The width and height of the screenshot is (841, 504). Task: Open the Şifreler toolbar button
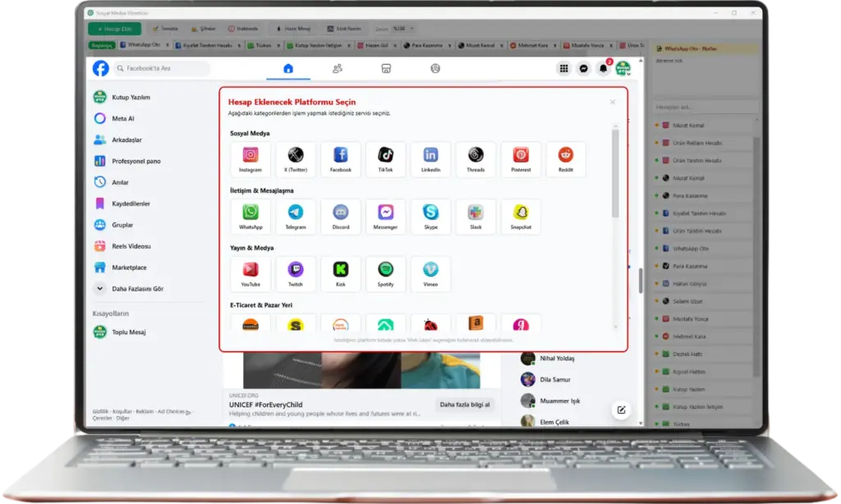(204, 29)
